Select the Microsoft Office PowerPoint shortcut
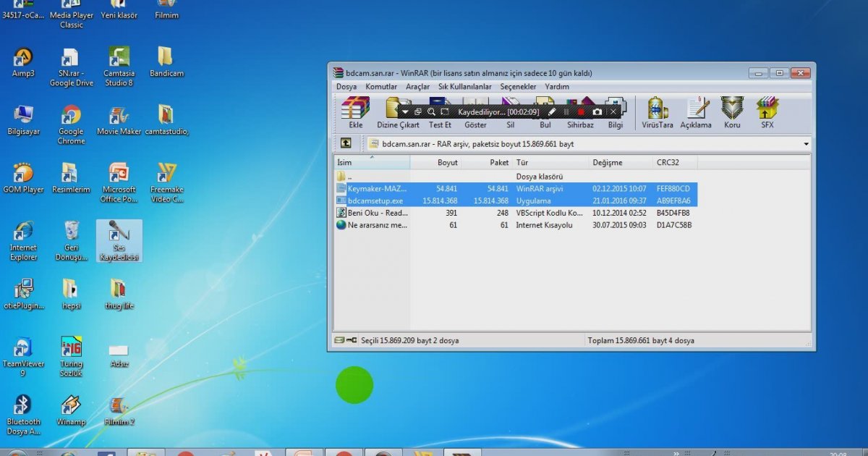 coord(119,183)
